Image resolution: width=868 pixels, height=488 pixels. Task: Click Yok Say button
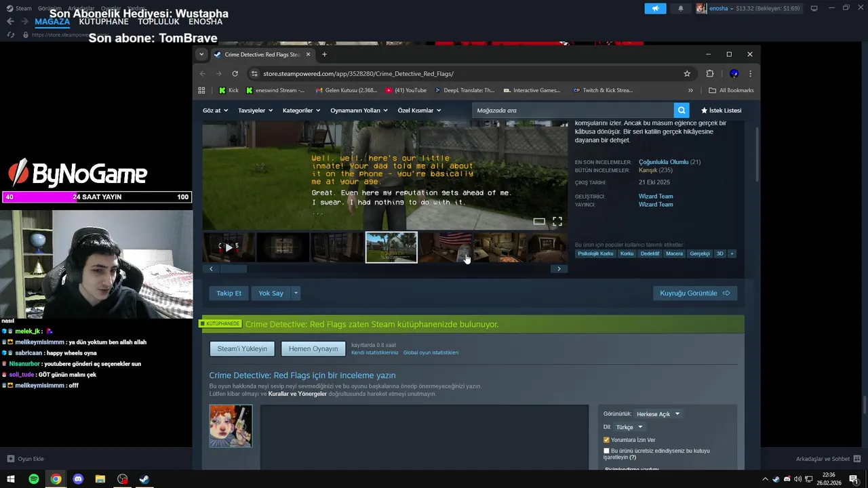(x=271, y=293)
